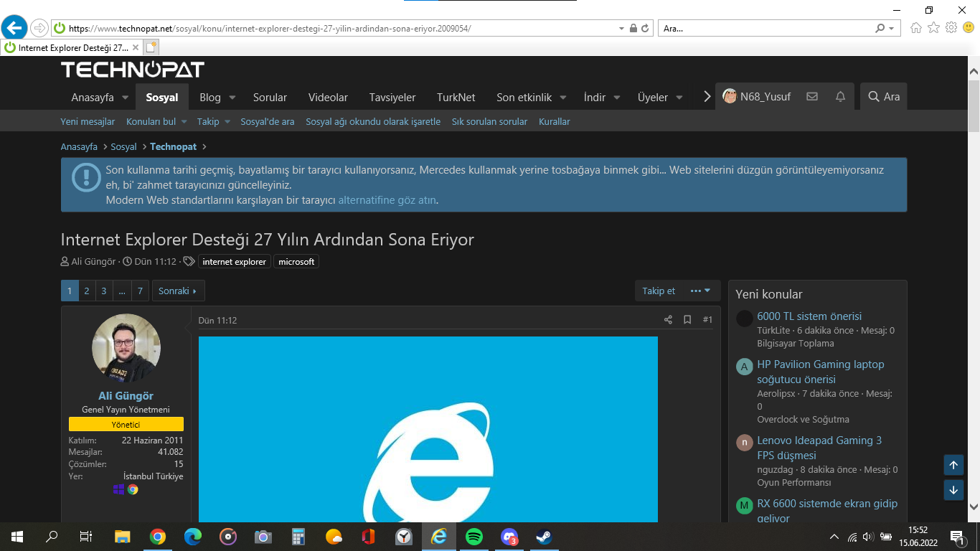Open browser Tools via the gear icon
Image resolution: width=980 pixels, height=551 pixels.
tap(951, 28)
